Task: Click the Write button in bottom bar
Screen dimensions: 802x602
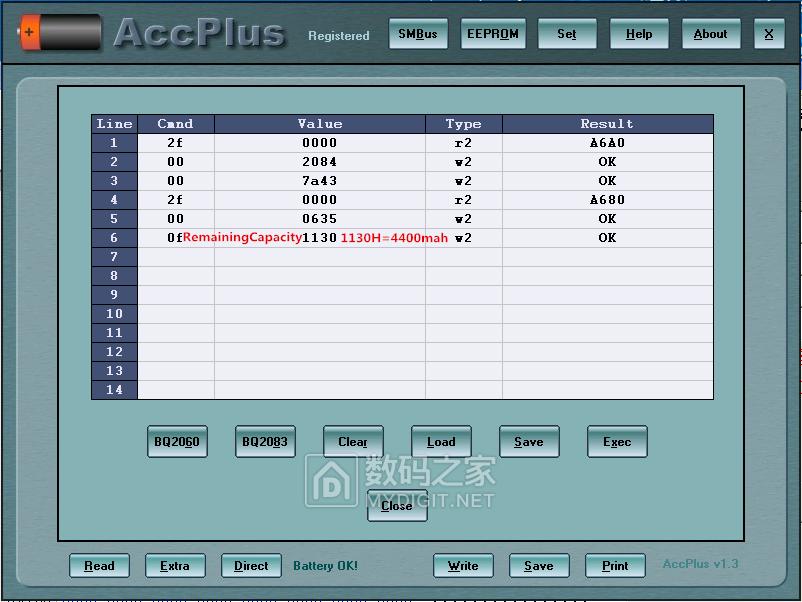Action: click(x=463, y=566)
